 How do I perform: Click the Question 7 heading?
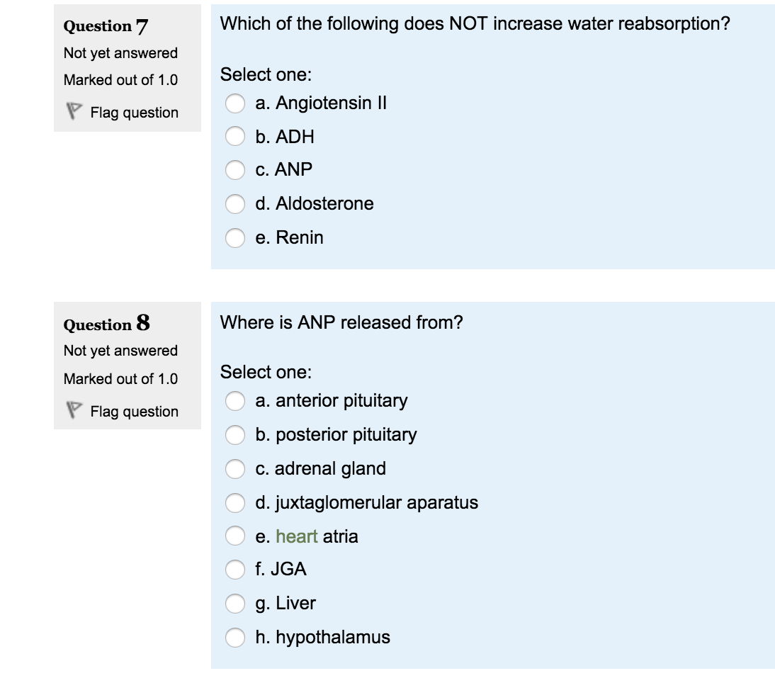103,26
